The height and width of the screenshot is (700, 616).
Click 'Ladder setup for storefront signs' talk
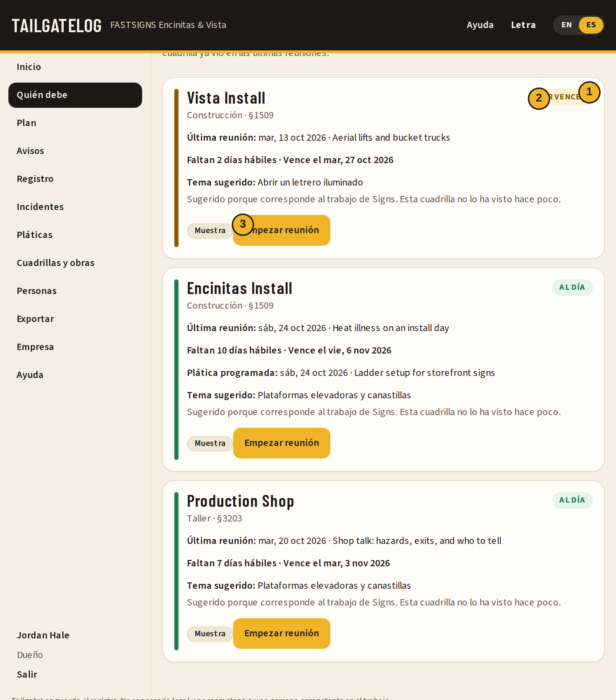pyautogui.click(x=425, y=373)
